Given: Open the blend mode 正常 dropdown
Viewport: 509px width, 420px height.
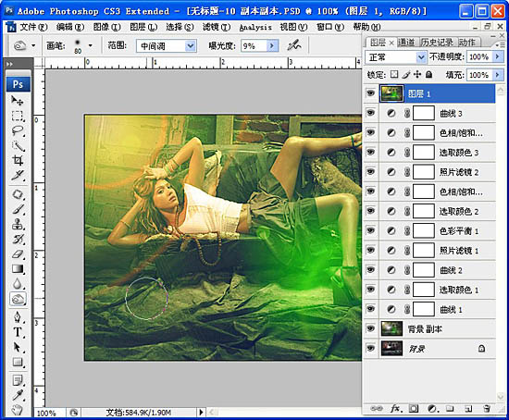Looking at the screenshot, I should pos(421,57).
